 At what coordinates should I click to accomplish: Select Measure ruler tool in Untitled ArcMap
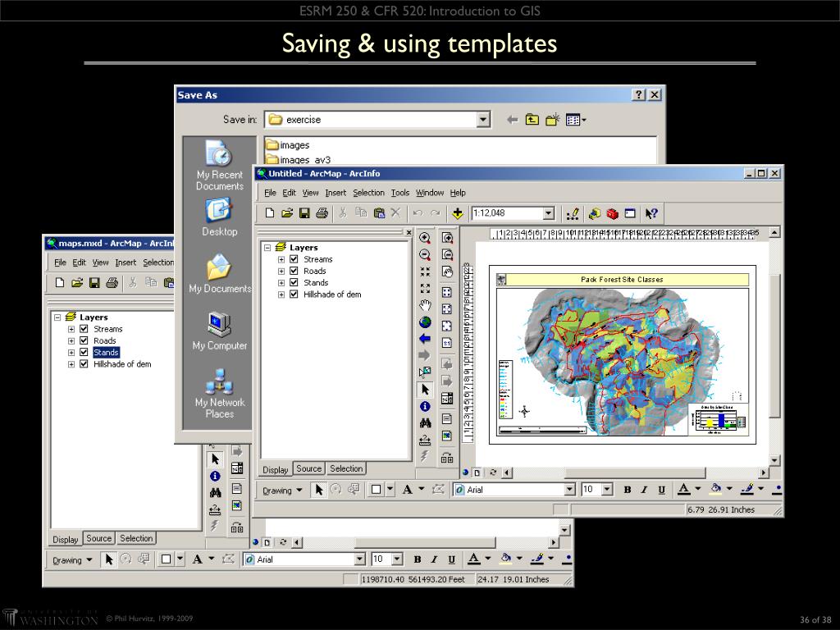(x=425, y=440)
